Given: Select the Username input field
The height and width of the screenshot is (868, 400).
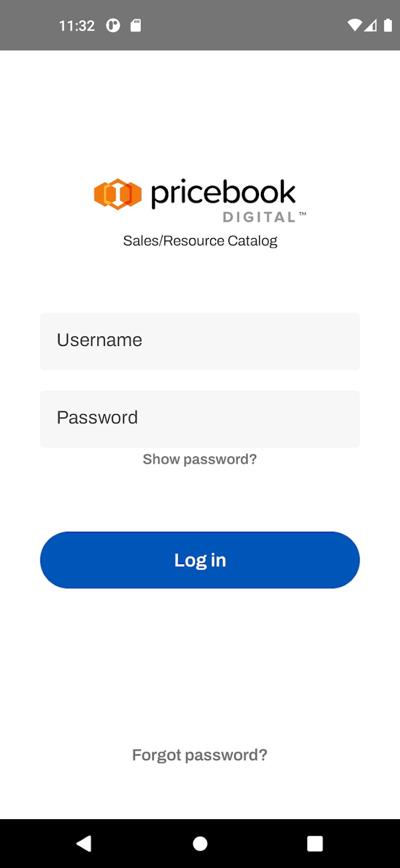Looking at the screenshot, I should (199, 341).
